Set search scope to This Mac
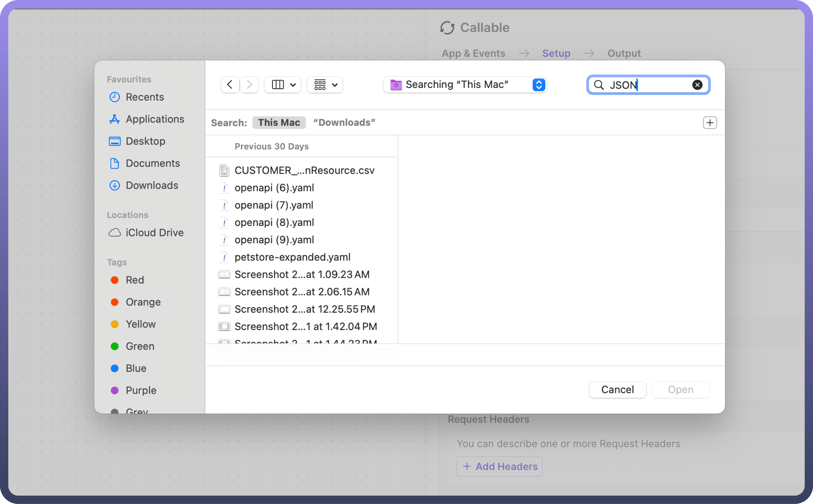 point(279,122)
